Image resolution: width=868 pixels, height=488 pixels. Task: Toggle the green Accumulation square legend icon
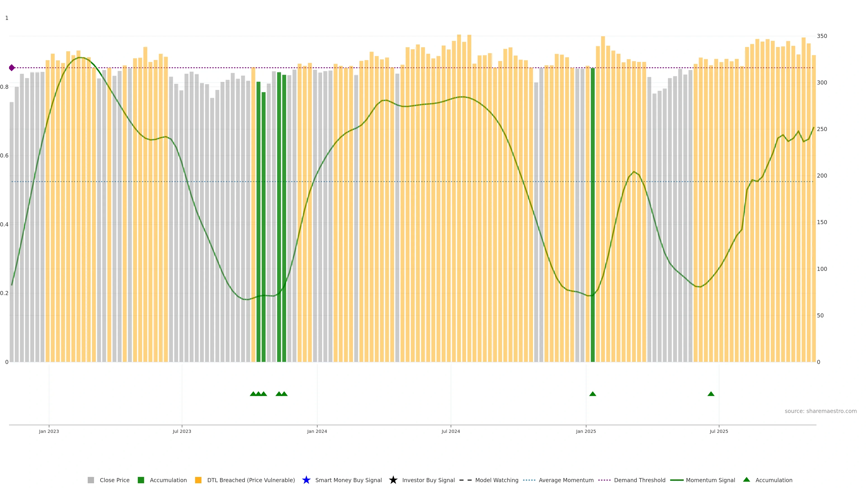coord(141,480)
